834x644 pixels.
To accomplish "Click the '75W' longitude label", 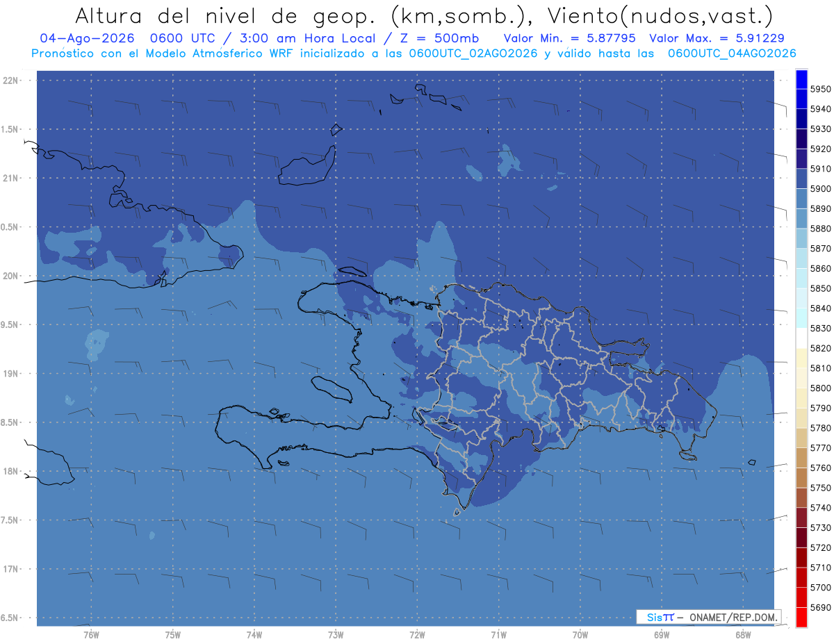I will (x=173, y=634).
